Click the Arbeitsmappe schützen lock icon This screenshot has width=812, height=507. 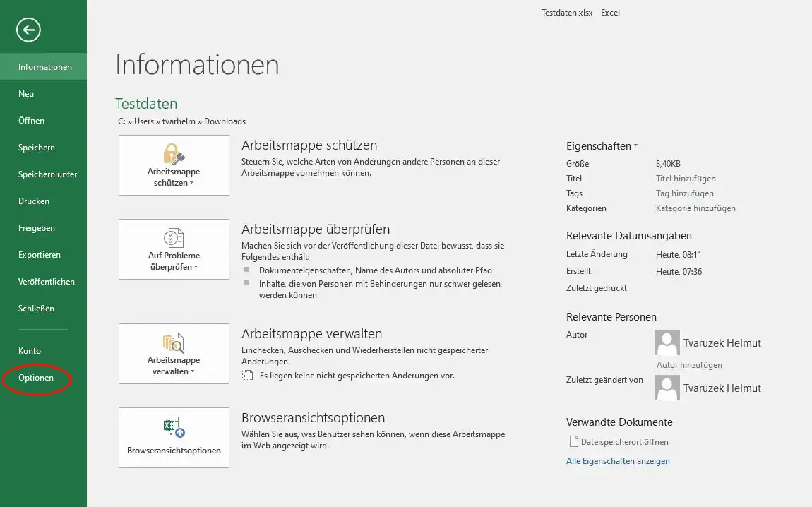tap(174, 153)
